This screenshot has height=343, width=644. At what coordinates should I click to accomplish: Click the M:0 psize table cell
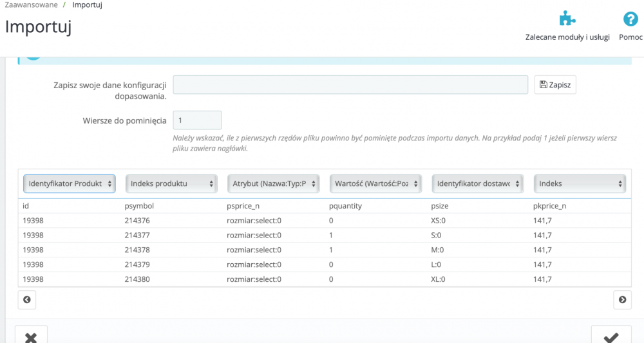click(437, 250)
